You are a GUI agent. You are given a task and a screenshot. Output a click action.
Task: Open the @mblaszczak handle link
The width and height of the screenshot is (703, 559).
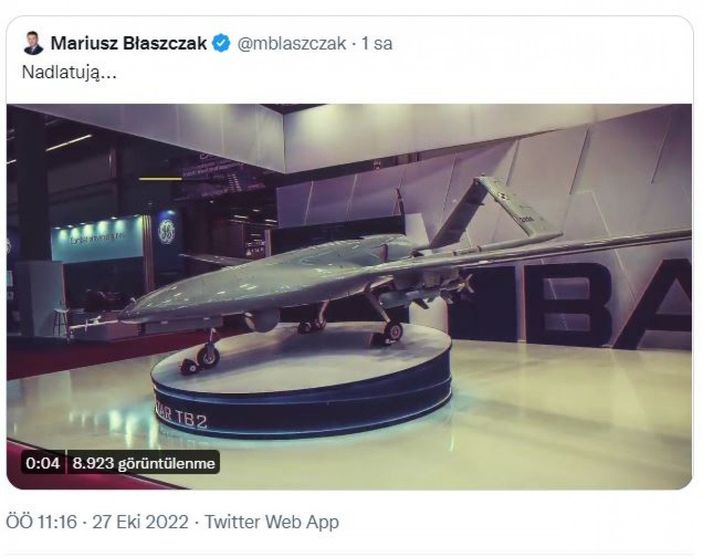click(292, 44)
